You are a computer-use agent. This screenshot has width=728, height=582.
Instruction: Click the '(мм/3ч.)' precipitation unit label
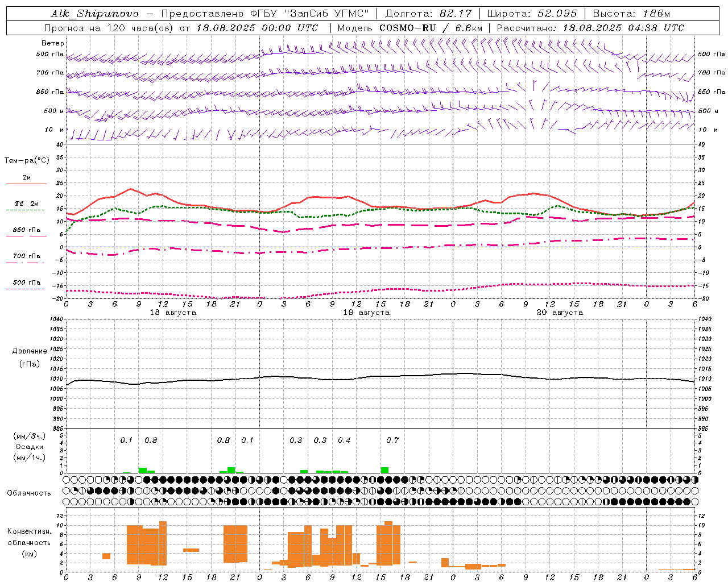pos(30,436)
